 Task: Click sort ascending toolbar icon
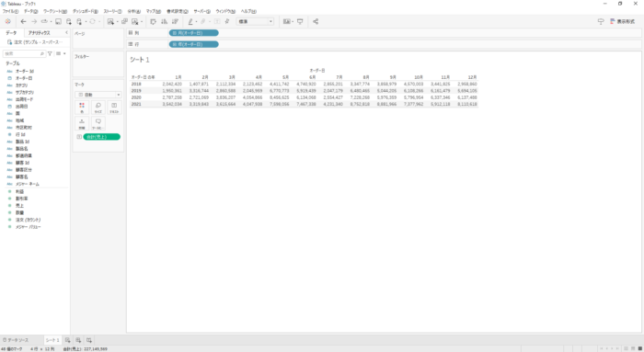tap(165, 22)
